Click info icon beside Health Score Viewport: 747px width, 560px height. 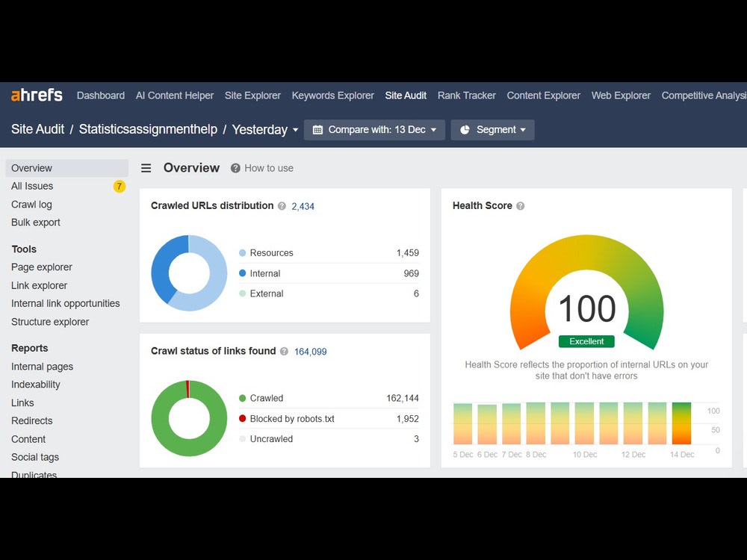tap(521, 206)
